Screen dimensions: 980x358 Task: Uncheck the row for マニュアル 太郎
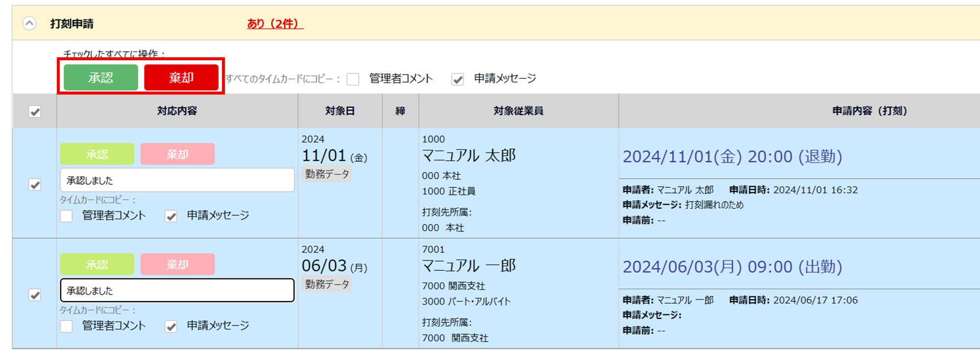35,185
